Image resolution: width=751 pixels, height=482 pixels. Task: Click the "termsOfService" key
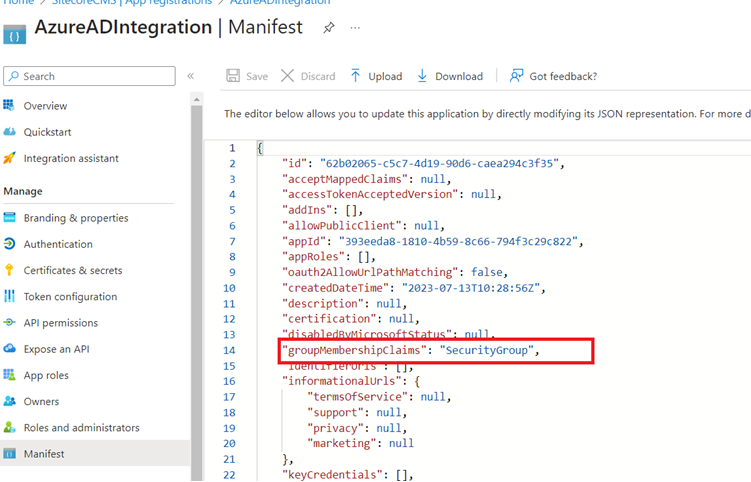pyautogui.click(x=357, y=397)
